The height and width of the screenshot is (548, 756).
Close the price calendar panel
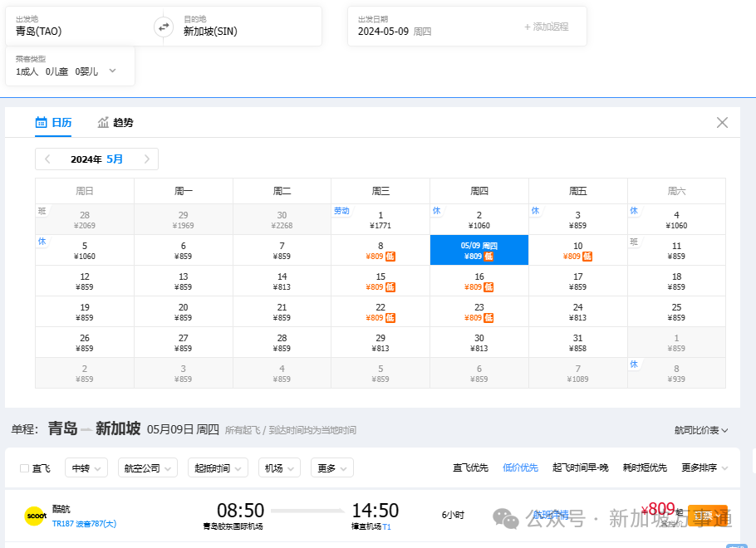(x=722, y=122)
